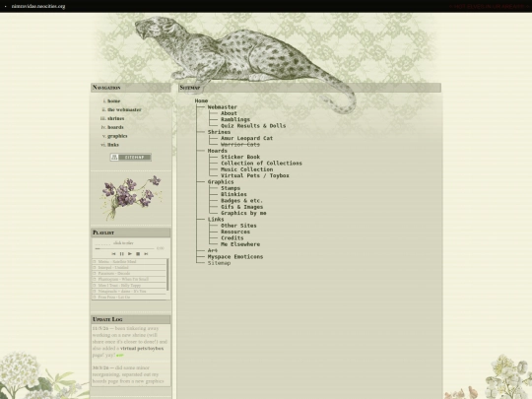Open Graphics in the sitemap tree
This screenshot has width=532, height=399.
point(221,182)
